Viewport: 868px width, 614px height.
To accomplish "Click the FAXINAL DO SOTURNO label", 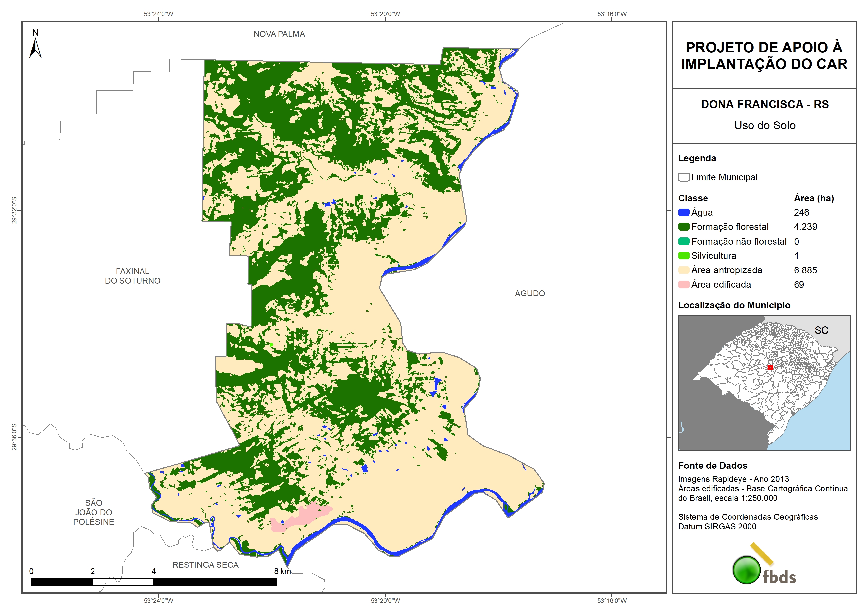I will point(132,276).
